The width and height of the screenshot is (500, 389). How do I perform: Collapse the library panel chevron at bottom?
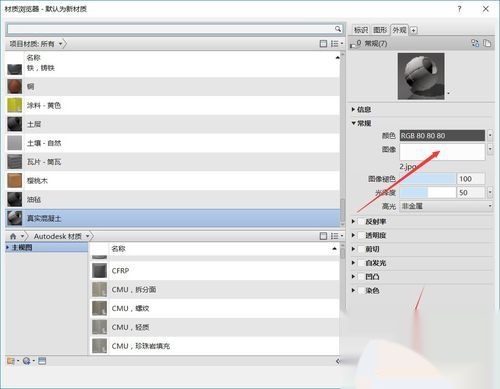click(337, 361)
